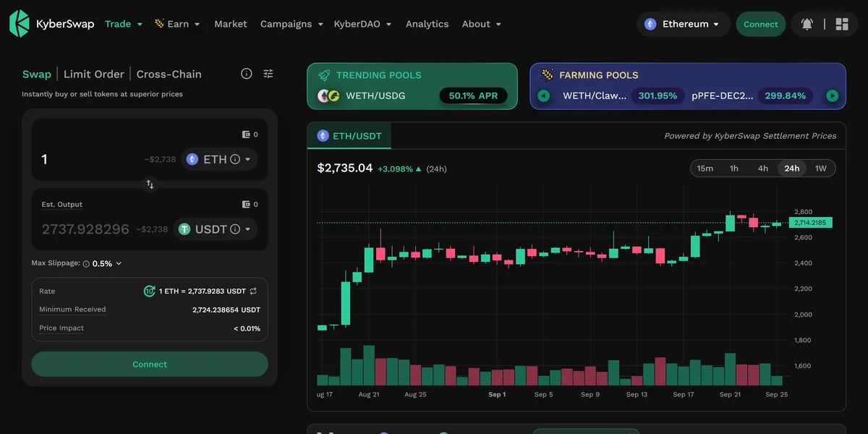Screen dimensions: 868x434
Task: Select the ETH/USDT chart tab
Action: [x=349, y=135]
